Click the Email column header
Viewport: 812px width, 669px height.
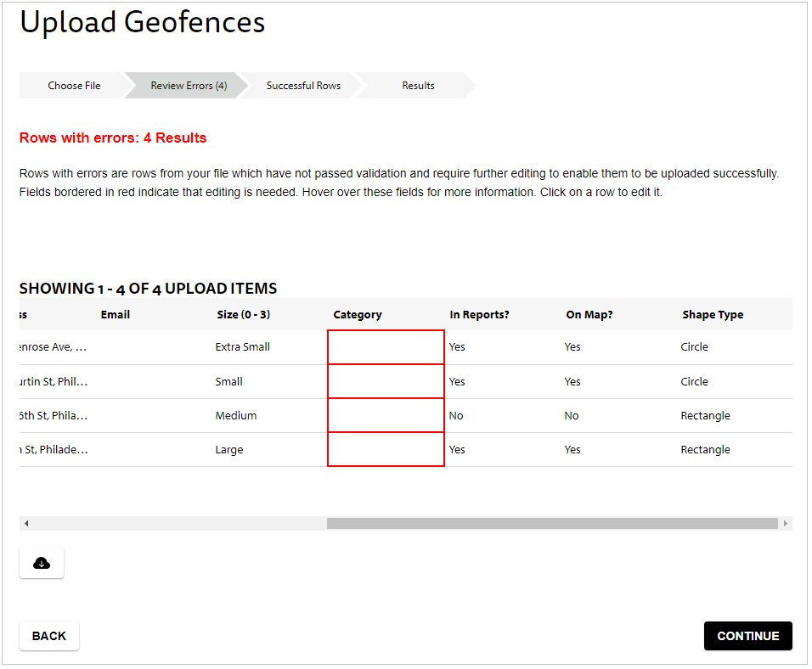[115, 314]
